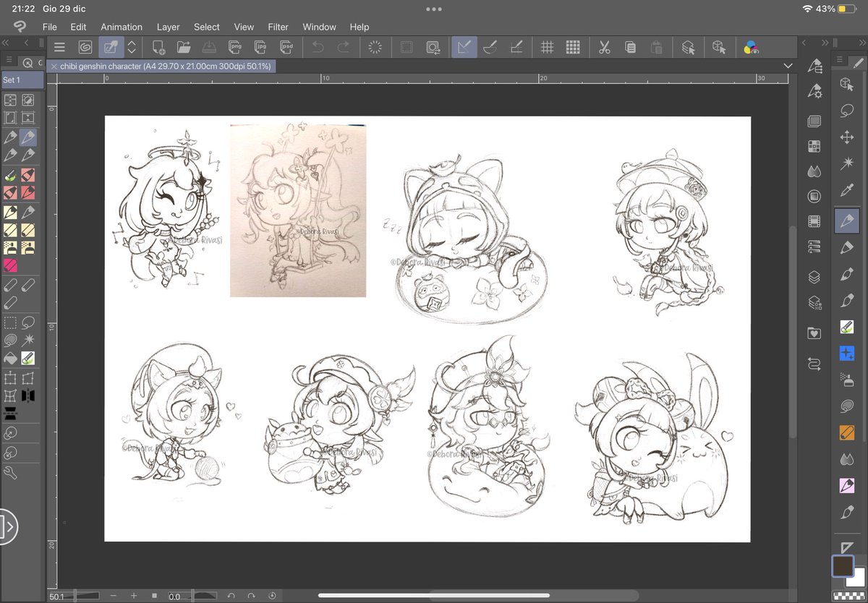Pick the magenta decoration brush icon
The height and width of the screenshot is (603, 868).
tap(11, 265)
